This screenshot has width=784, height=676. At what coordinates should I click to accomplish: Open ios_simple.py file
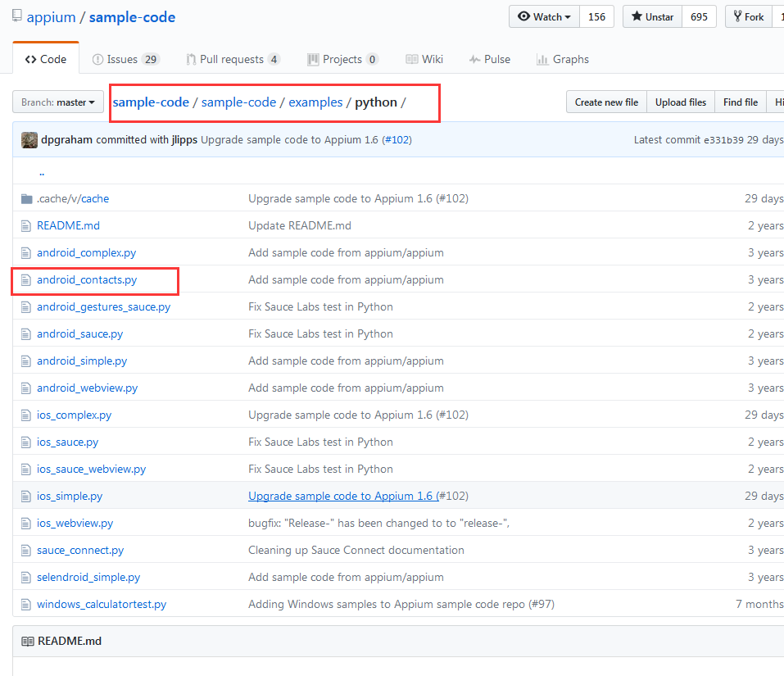[x=70, y=496]
